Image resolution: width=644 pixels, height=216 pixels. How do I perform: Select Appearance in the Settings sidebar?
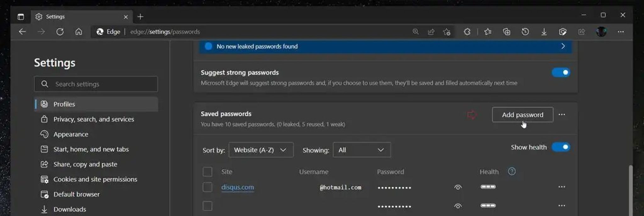click(71, 134)
